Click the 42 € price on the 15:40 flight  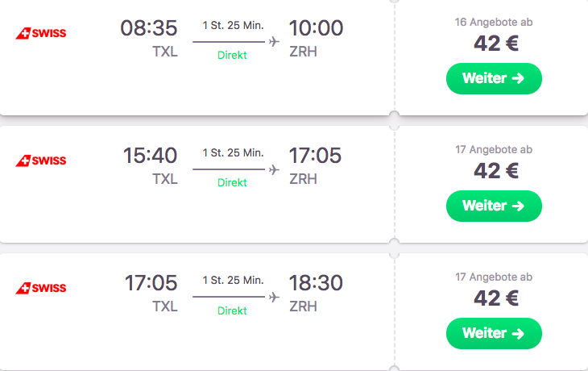496,171
